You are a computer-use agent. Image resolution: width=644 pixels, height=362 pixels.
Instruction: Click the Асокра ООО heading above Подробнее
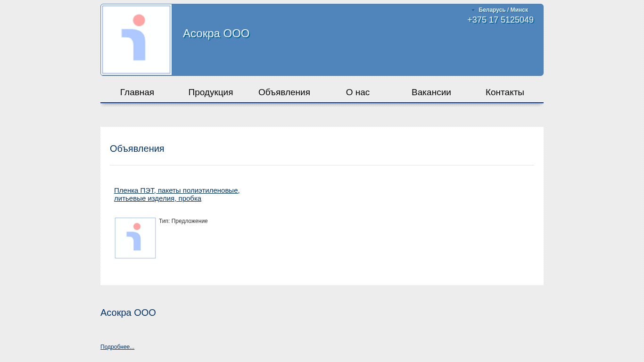click(x=128, y=313)
